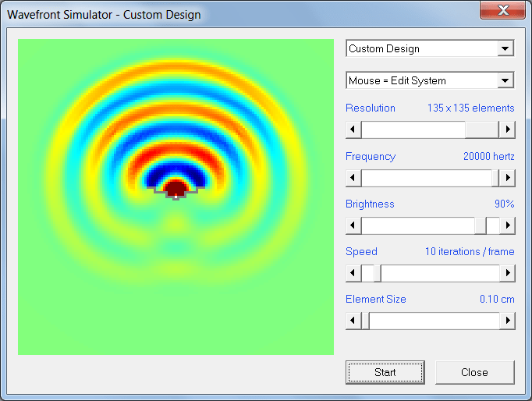Screen dimensions: 532x401
Task: Click the Start button
Action: (x=385, y=372)
